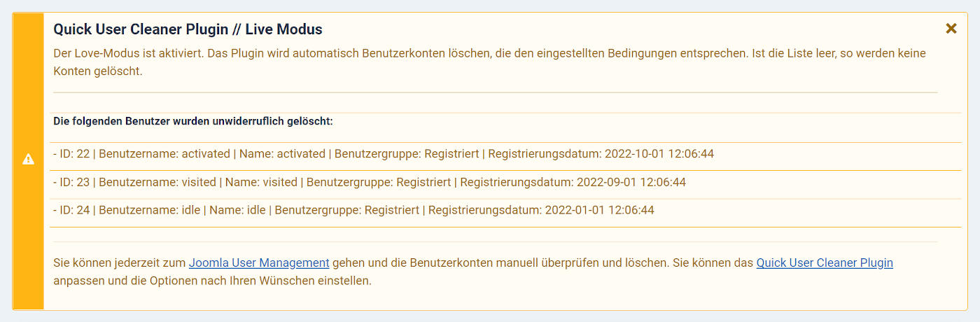Click the registration date 2022-09-01 12:06:44

click(x=631, y=182)
